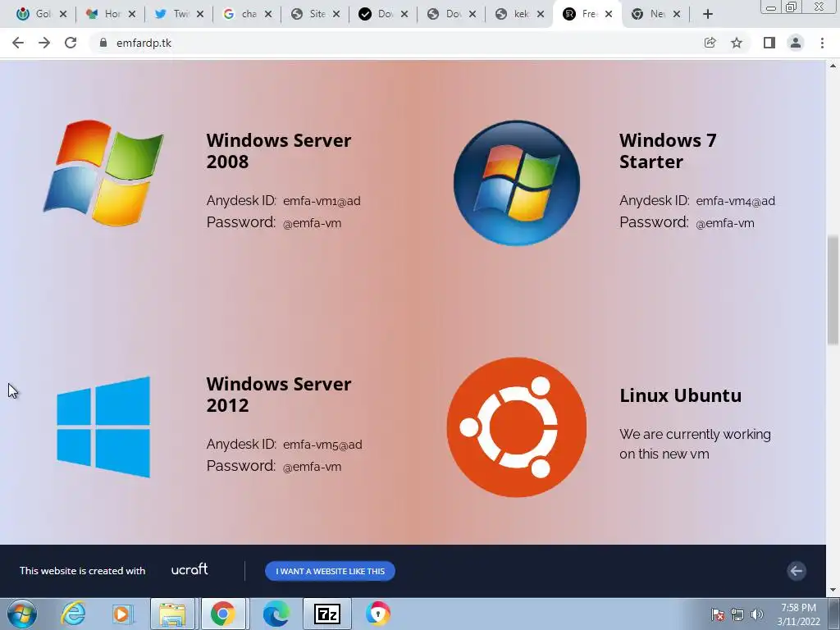Click the padlock icon in address bar

[x=103, y=43]
